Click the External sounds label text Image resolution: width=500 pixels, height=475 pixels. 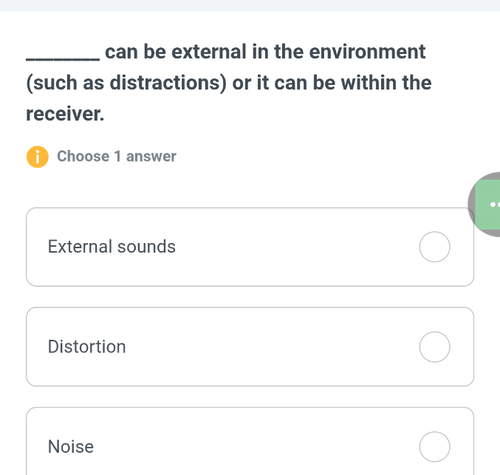click(112, 247)
